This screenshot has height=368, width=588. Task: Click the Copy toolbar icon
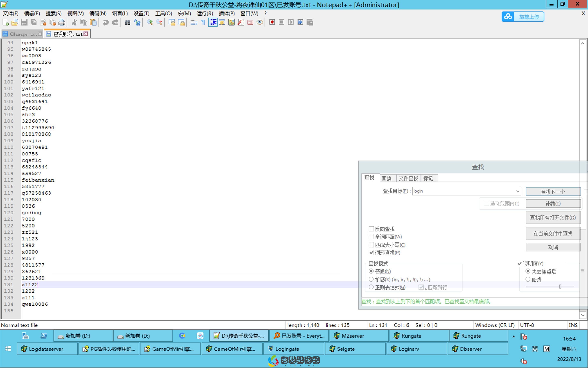coord(84,22)
